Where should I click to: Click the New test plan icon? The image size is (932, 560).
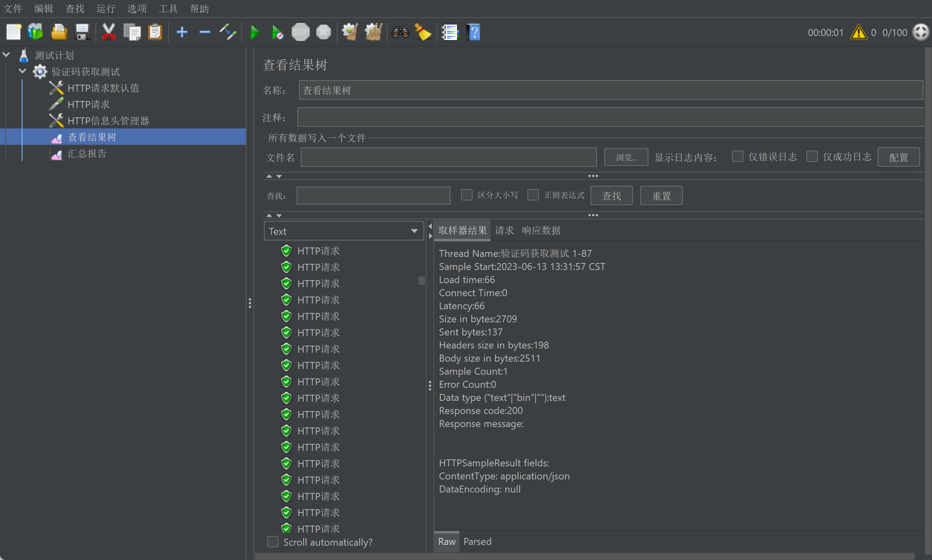(14, 32)
